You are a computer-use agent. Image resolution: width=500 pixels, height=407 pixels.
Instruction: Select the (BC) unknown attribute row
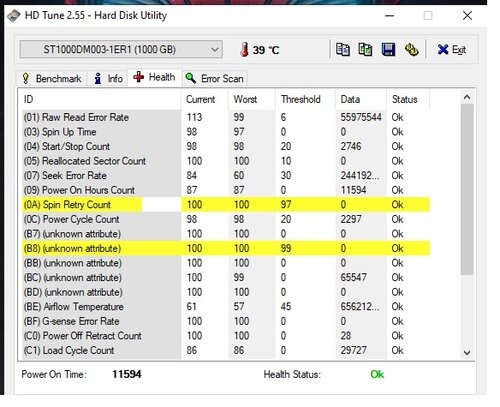226,277
